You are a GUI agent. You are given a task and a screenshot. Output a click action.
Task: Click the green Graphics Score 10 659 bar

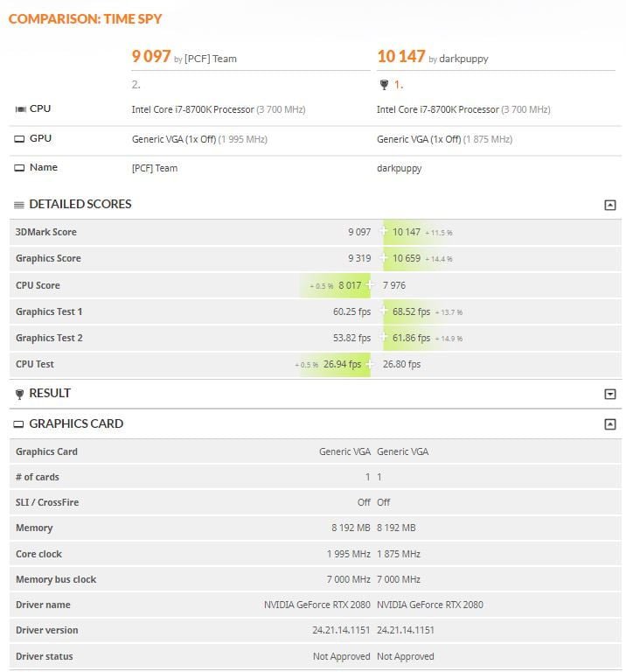(409, 258)
